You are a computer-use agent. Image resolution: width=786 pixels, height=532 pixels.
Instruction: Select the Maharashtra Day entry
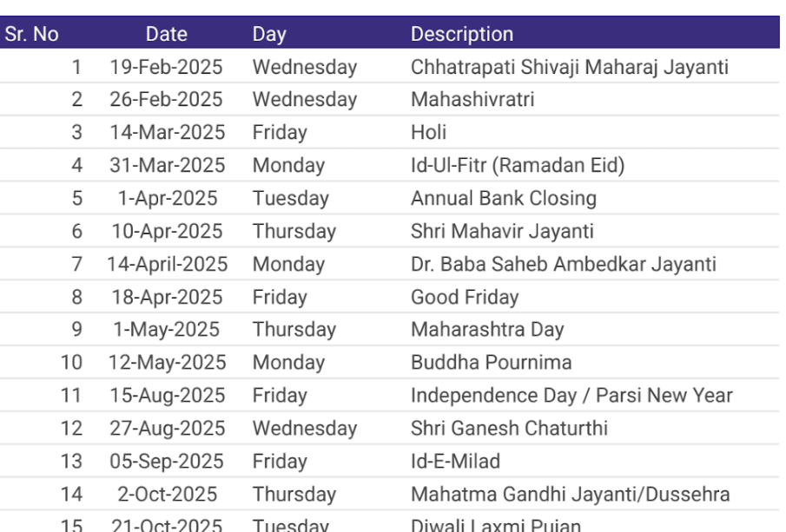pyautogui.click(x=487, y=330)
